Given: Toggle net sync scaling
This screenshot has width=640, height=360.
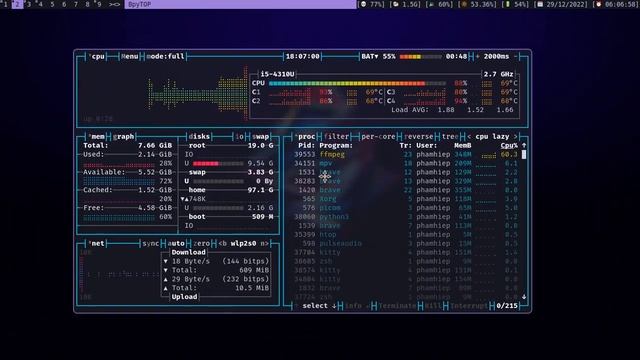Looking at the screenshot, I should (x=150, y=243).
